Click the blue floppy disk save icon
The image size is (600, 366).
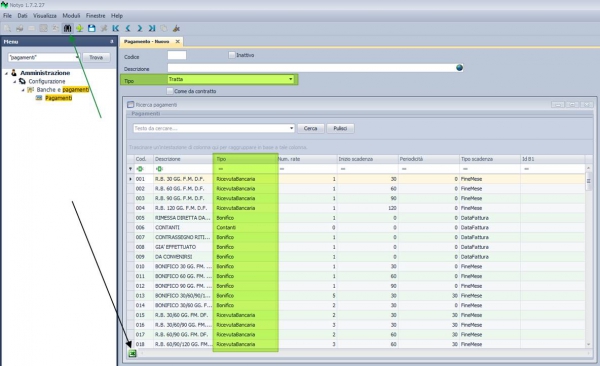click(91, 28)
